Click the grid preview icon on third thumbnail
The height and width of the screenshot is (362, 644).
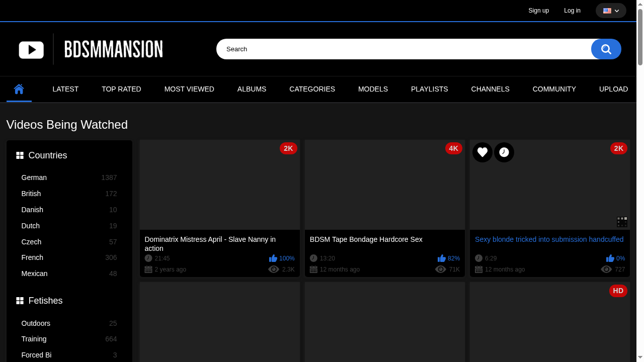(622, 222)
